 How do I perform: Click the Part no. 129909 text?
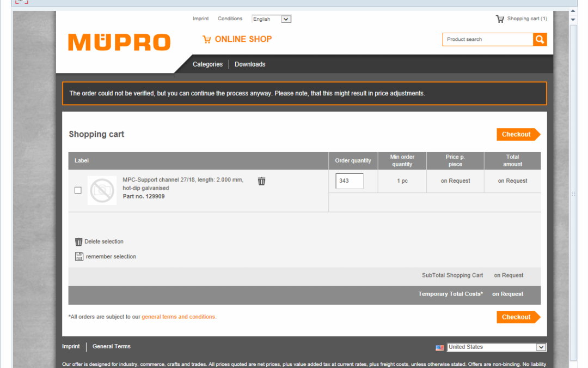click(x=144, y=196)
